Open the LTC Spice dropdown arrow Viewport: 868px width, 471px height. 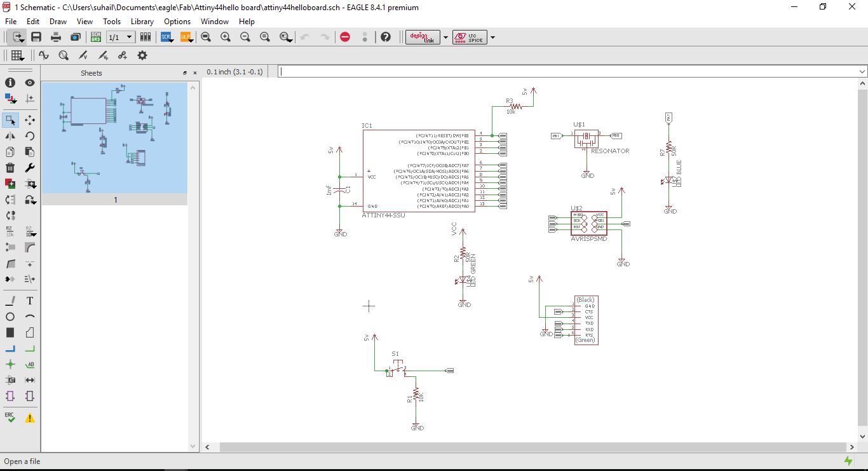492,37
